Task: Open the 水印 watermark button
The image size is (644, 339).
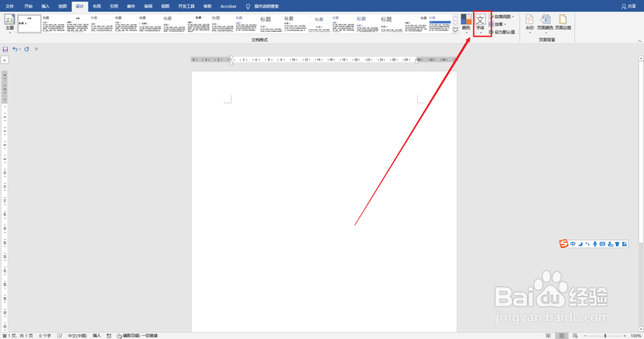Action: (529, 23)
